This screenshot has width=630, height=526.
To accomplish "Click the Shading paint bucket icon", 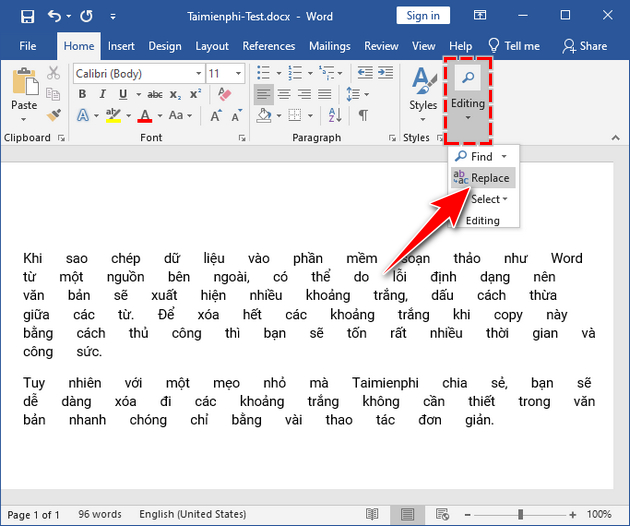I will click(x=264, y=115).
